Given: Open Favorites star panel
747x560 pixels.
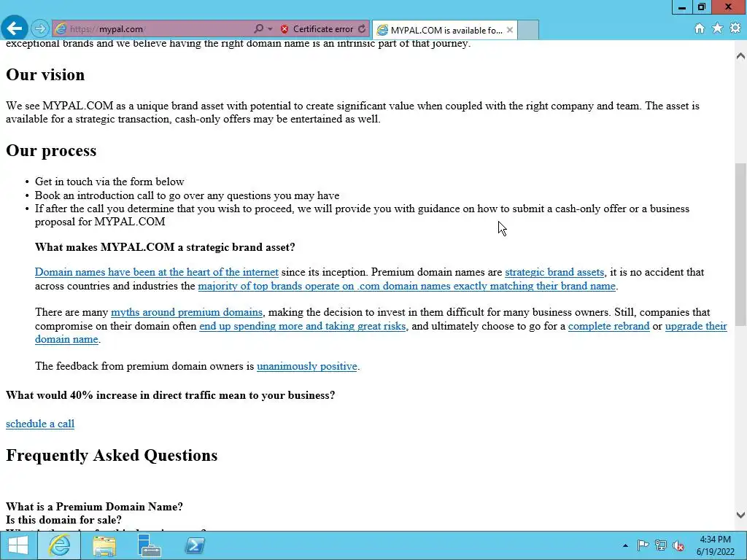Looking at the screenshot, I should (717, 28).
